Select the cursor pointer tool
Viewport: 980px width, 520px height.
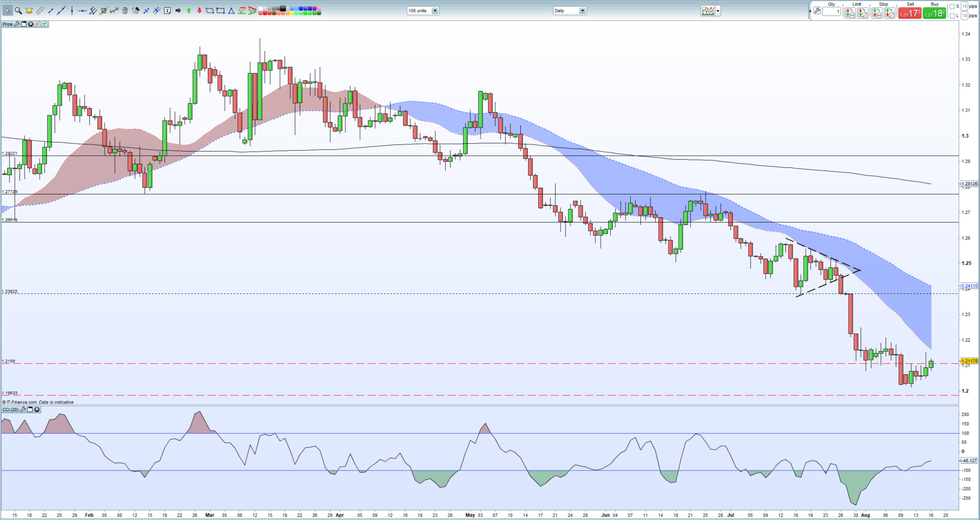click(8, 11)
